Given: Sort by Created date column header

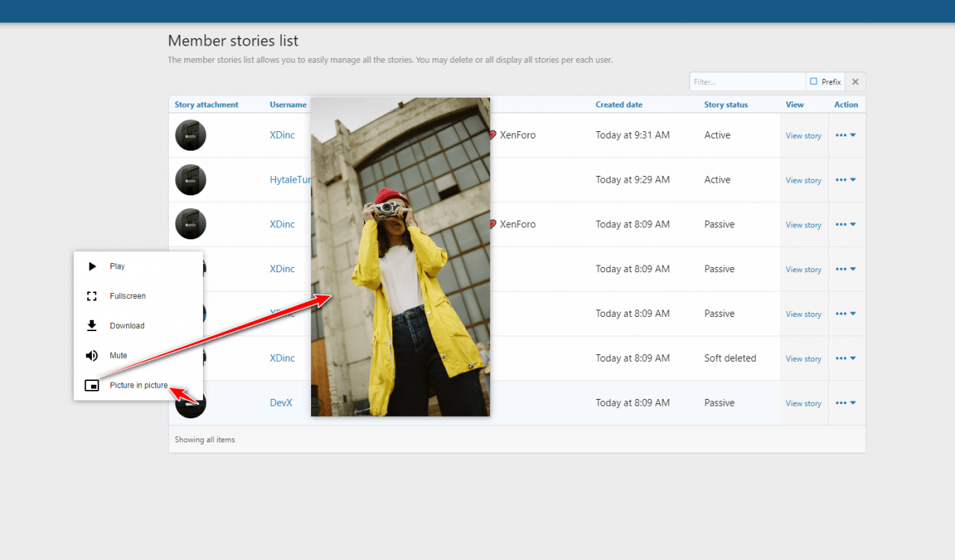Looking at the screenshot, I should [619, 104].
